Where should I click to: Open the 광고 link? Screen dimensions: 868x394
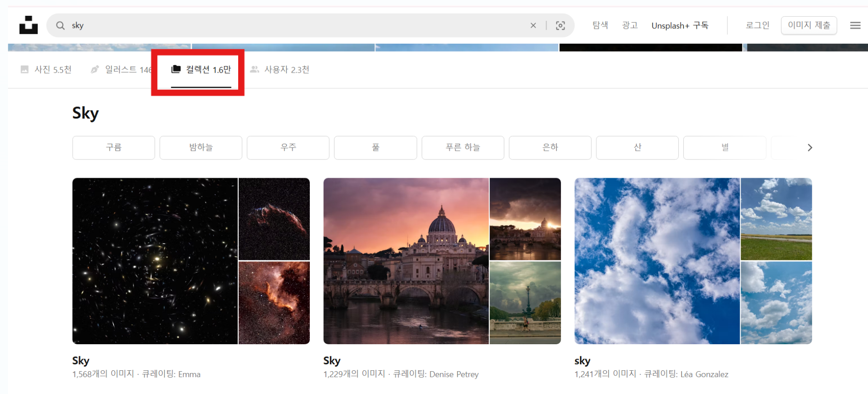(630, 25)
